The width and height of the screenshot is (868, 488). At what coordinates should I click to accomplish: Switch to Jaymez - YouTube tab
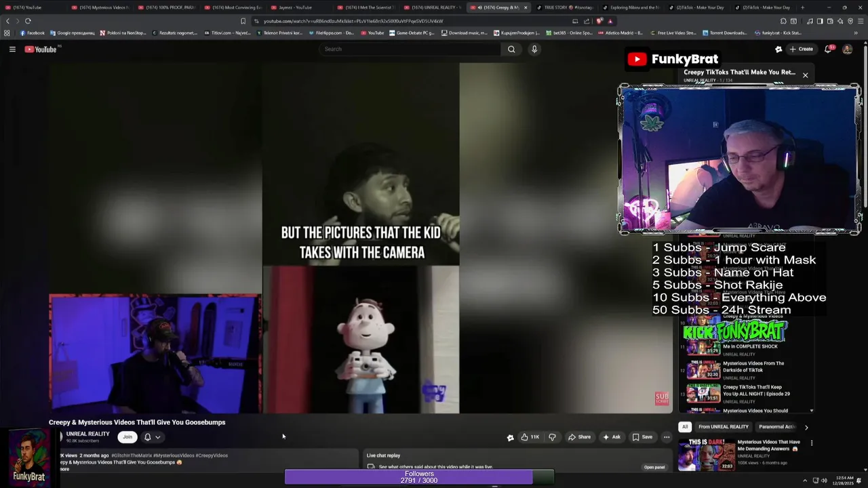pos(295,7)
